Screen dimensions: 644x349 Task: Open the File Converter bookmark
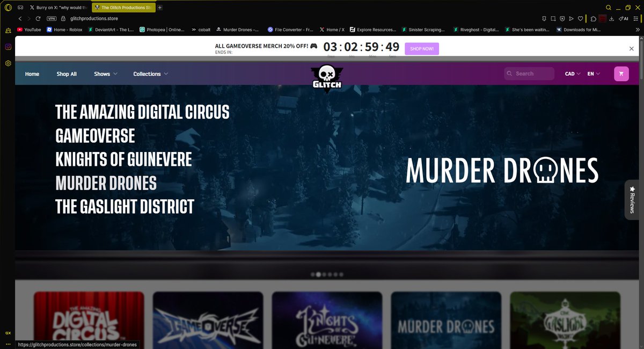click(x=290, y=30)
